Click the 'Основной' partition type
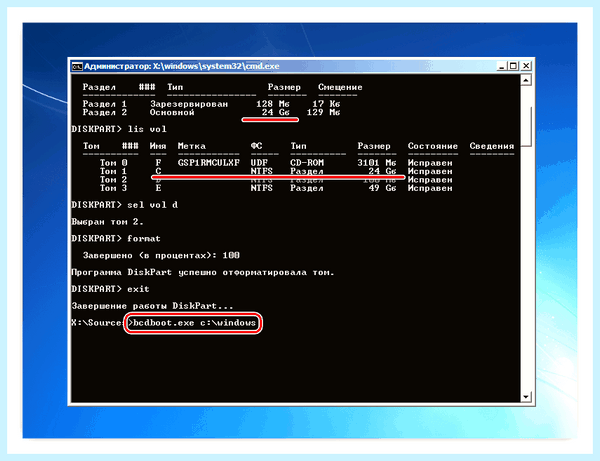600x461 pixels. pos(172,112)
